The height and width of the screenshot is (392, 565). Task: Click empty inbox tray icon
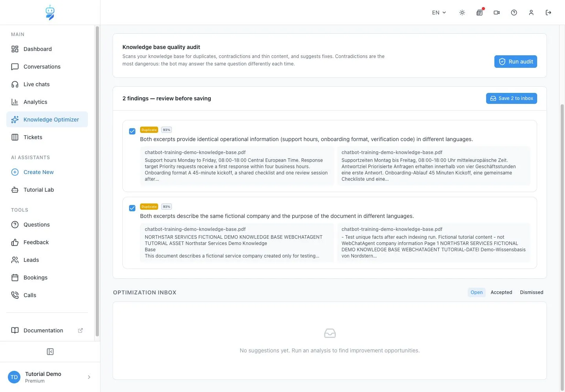(x=330, y=333)
